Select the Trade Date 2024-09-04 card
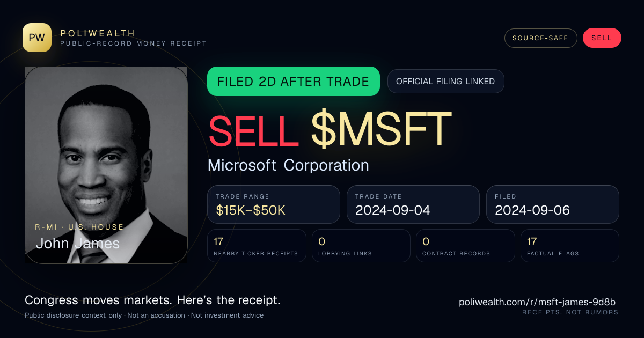The image size is (644, 338). pos(413,204)
